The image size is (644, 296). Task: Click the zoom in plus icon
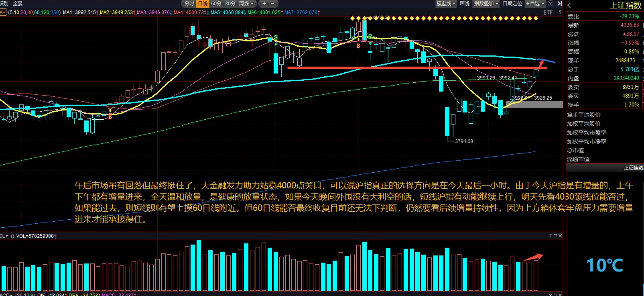point(264,4)
